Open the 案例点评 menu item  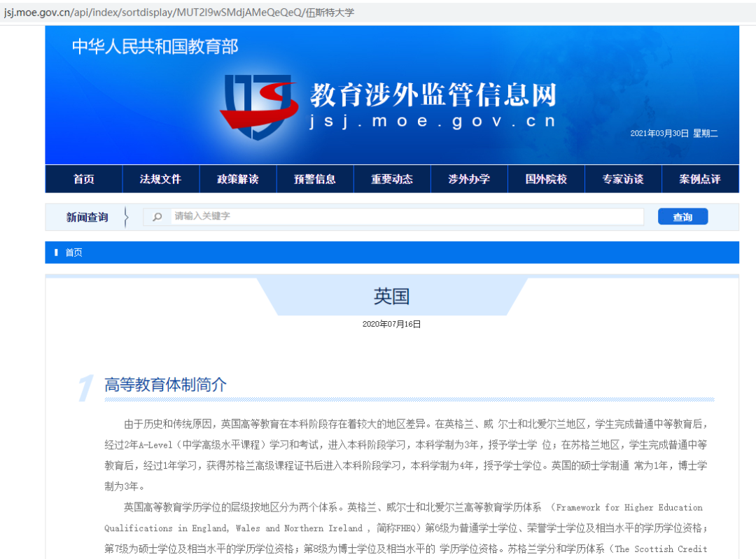pyautogui.click(x=700, y=179)
